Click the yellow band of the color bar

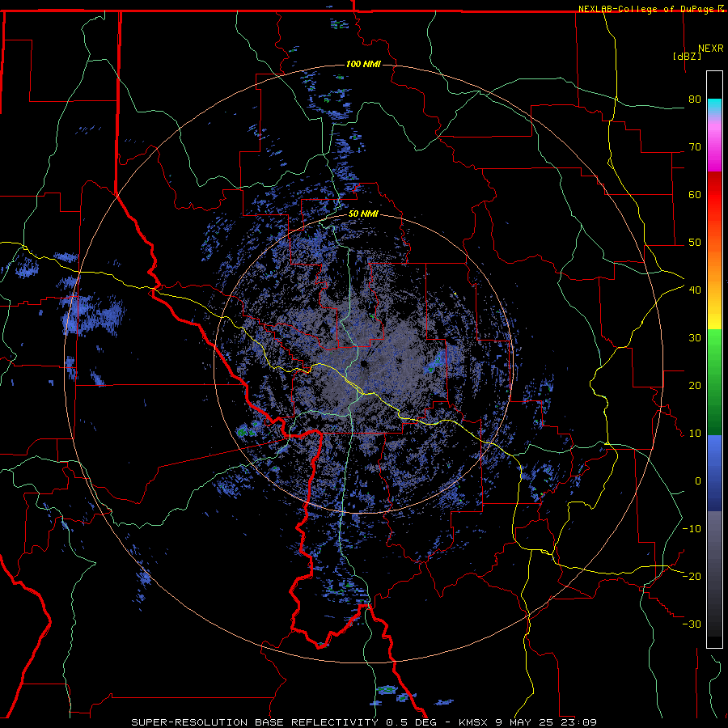click(x=714, y=311)
